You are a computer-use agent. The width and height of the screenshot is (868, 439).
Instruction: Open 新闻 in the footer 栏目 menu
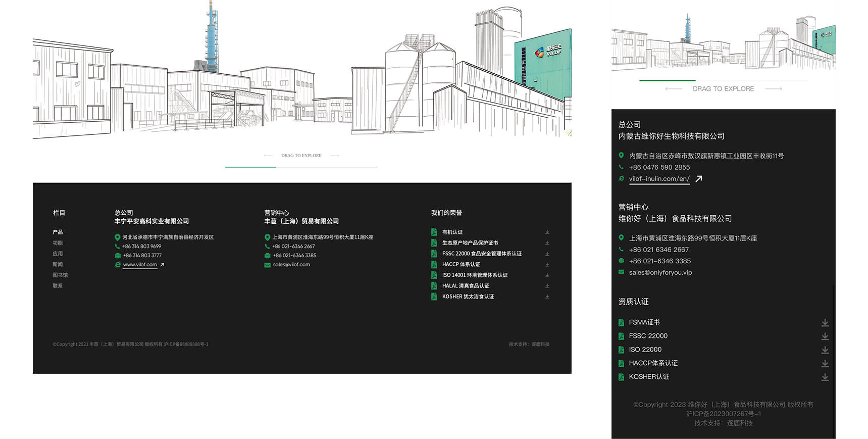tap(58, 264)
